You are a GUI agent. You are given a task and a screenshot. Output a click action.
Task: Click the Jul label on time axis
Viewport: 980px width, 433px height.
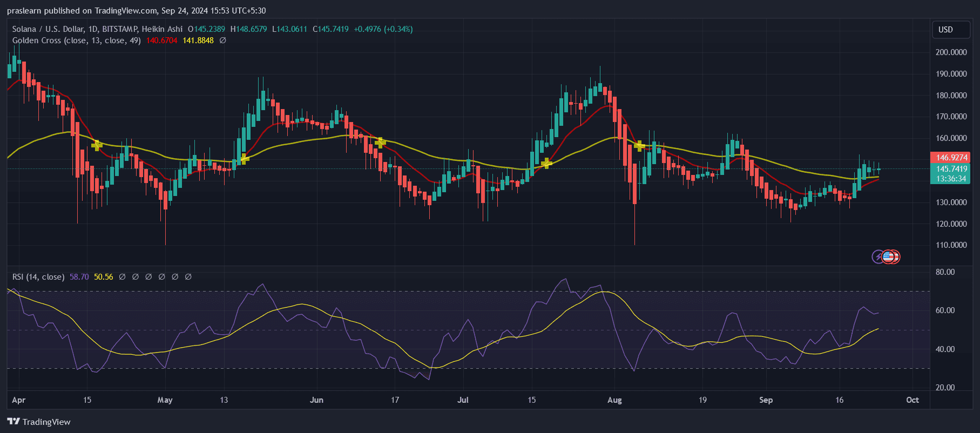tap(463, 400)
